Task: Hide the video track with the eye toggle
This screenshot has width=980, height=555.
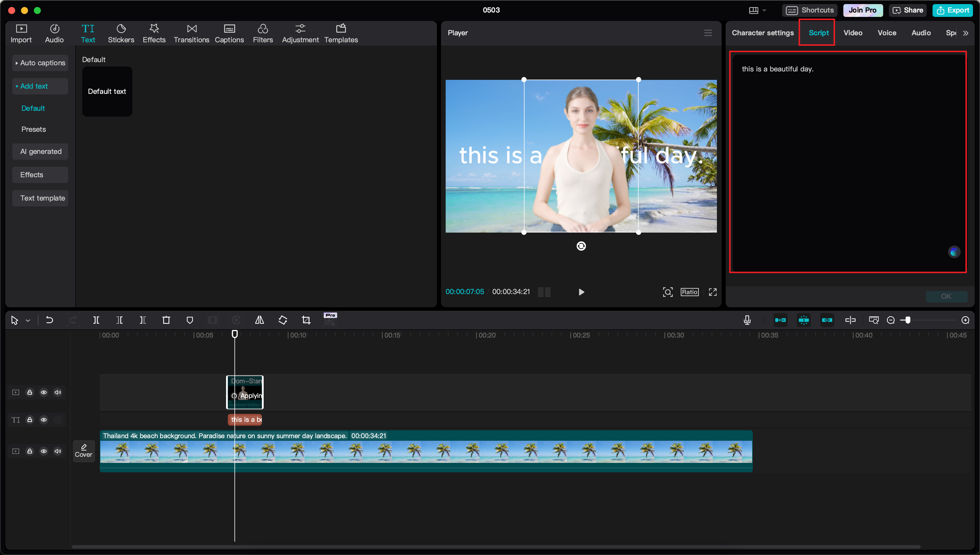Action: pos(44,392)
